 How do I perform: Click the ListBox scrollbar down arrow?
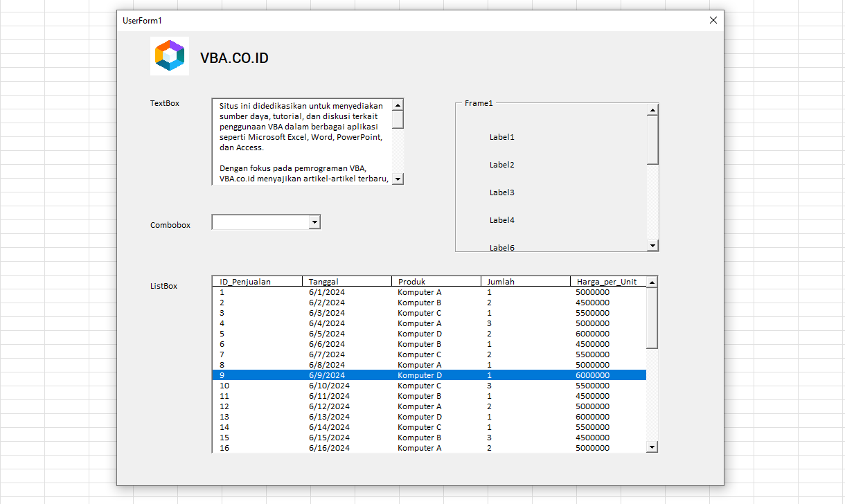652,447
